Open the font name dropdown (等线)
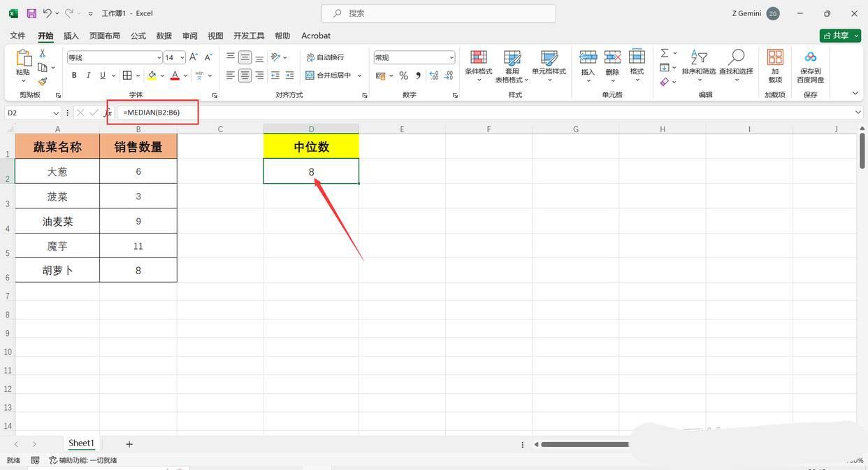868x470 pixels. coord(159,57)
